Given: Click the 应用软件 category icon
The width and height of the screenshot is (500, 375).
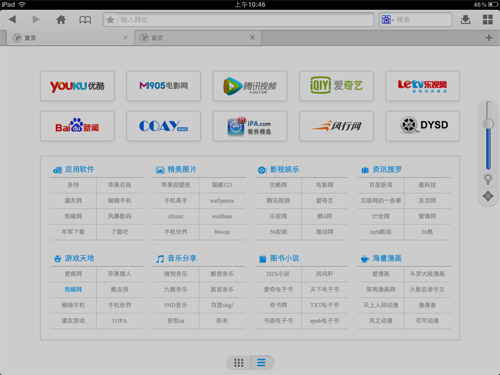Looking at the screenshot, I should tap(57, 170).
